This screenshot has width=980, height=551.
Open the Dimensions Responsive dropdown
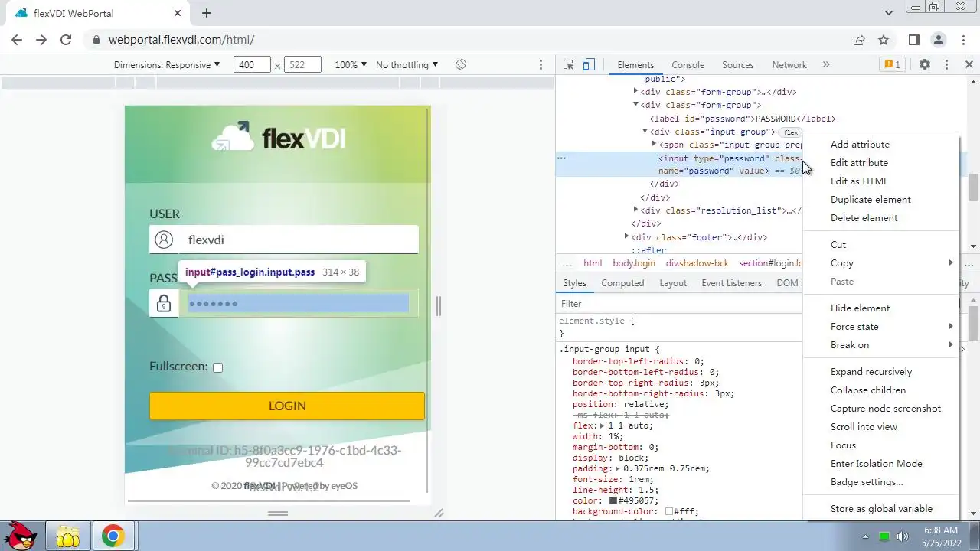pyautogui.click(x=167, y=65)
